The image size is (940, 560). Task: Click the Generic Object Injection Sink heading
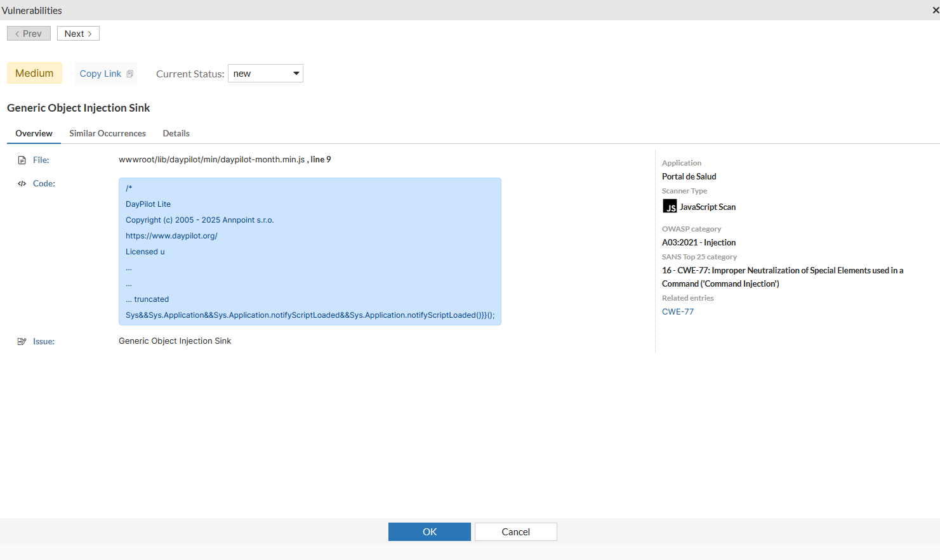79,108
